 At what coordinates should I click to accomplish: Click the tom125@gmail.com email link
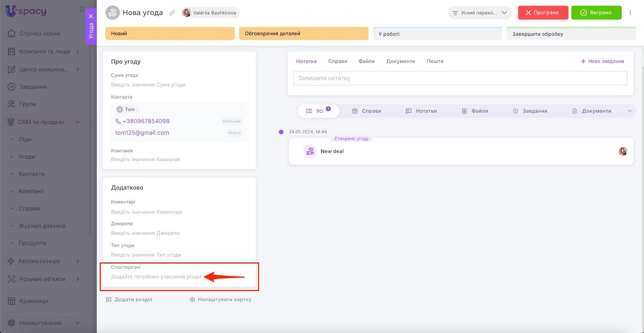[142, 133]
